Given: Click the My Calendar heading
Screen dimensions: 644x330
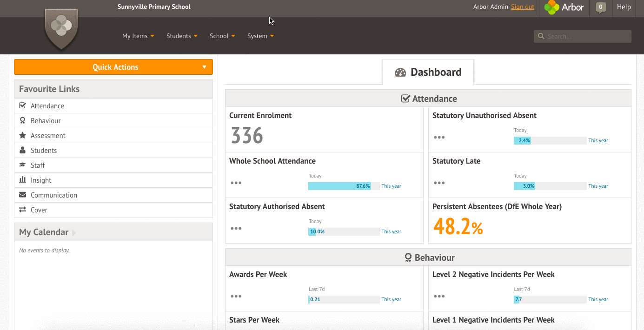Looking at the screenshot, I should click(x=44, y=232).
